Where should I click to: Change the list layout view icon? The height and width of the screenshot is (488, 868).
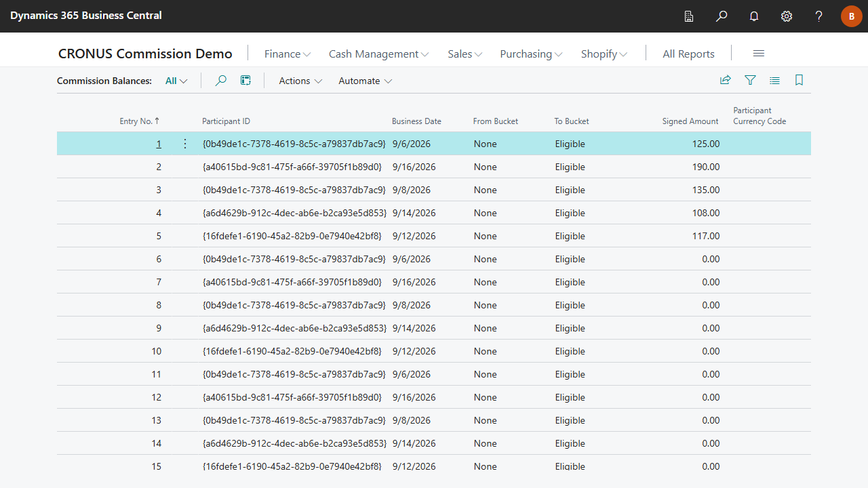(x=774, y=81)
